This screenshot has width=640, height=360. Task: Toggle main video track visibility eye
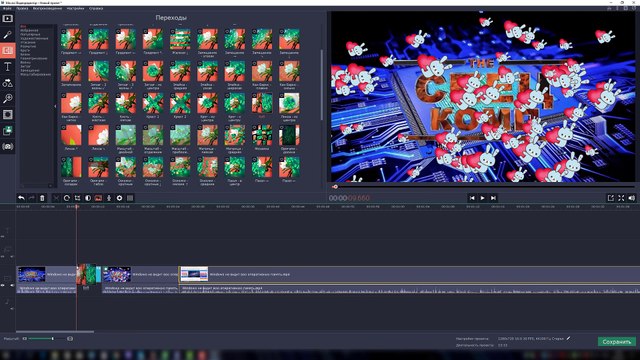3,285
